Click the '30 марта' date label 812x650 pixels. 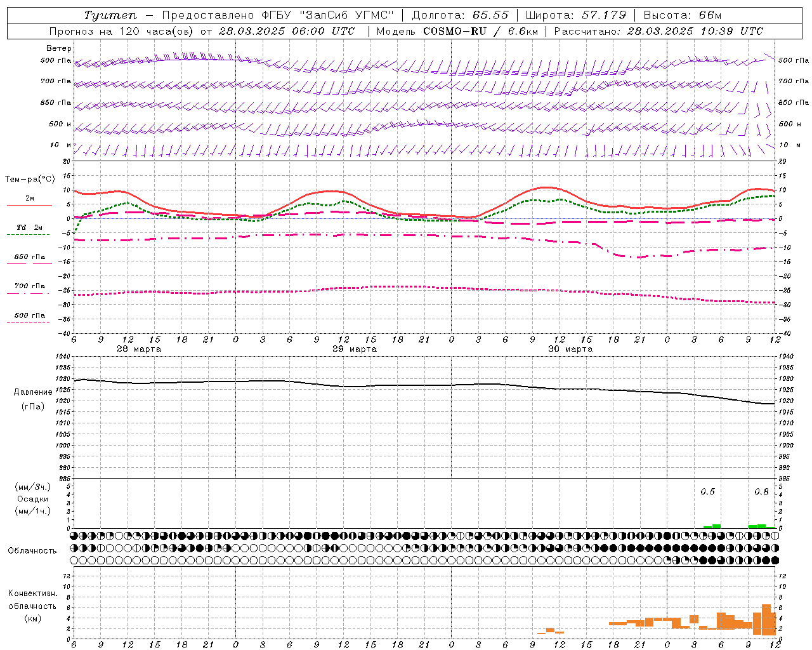click(570, 349)
